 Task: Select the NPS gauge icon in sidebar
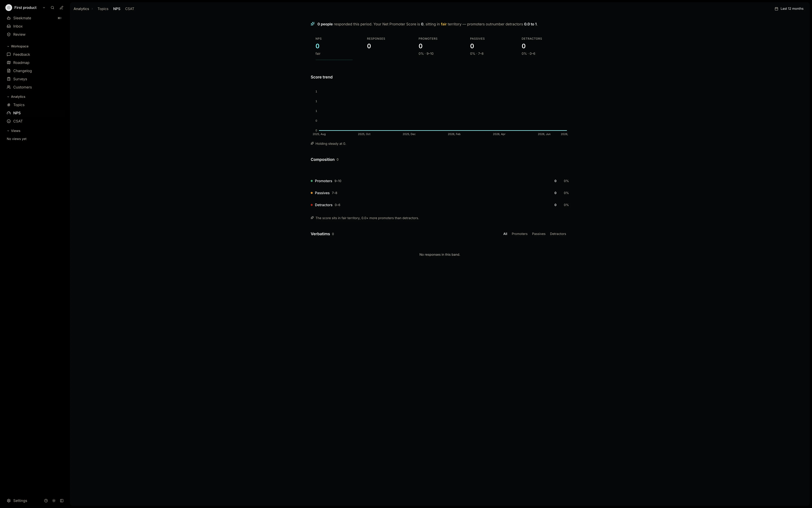[9, 113]
